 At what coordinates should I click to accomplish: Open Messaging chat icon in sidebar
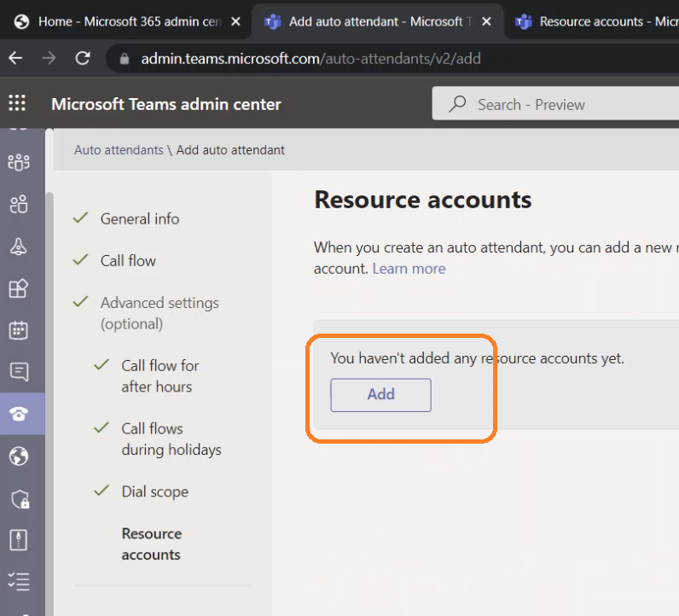[18, 372]
